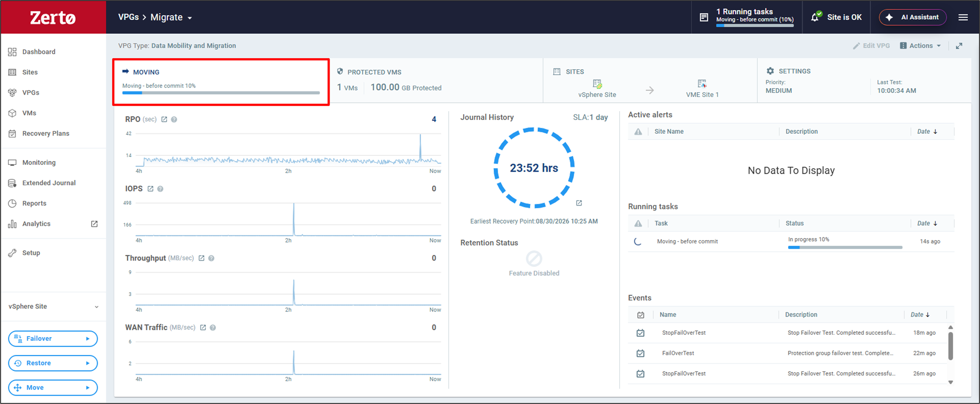Open RPO chart in new window
This screenshot has height=404, width=980.
pos(164,119)
